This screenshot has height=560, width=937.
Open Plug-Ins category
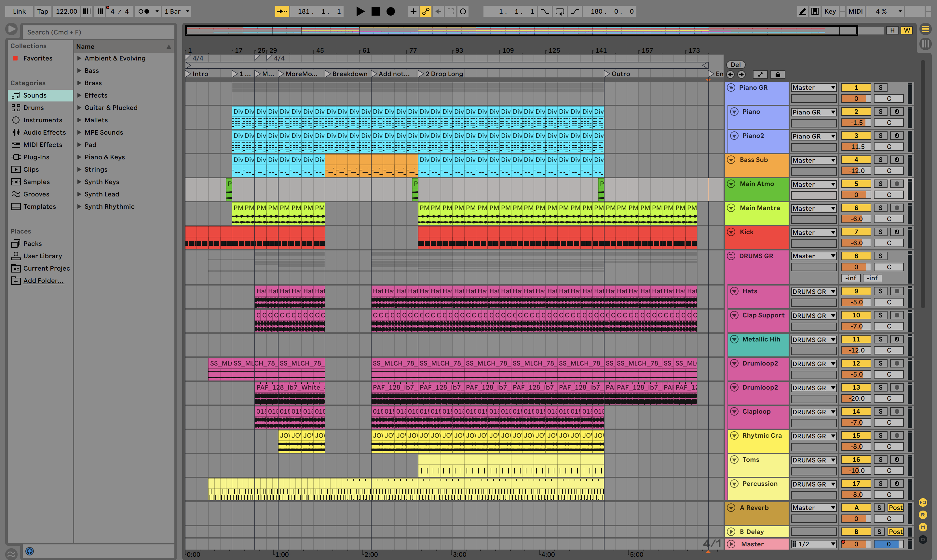click(40, 157)
